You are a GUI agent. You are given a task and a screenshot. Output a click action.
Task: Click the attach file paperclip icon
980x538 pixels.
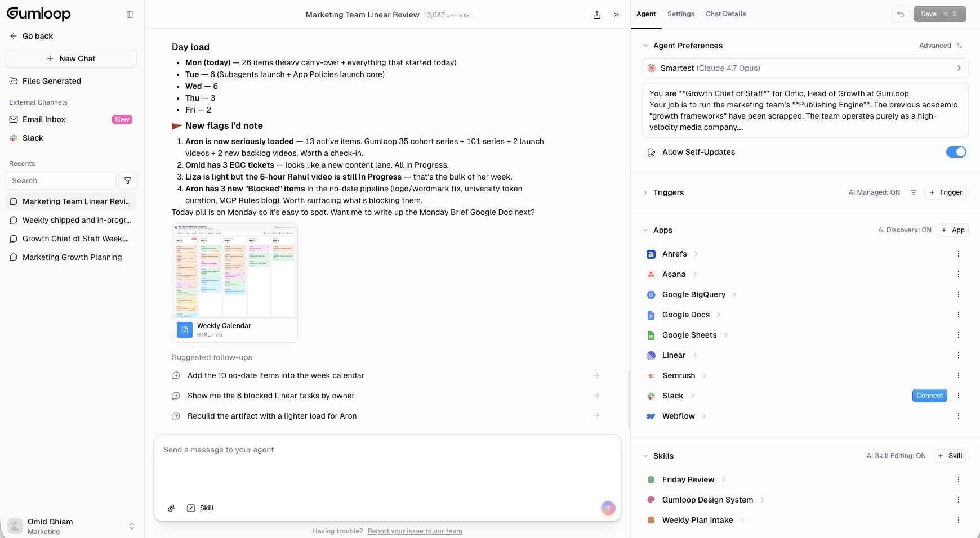coord(171,508)
